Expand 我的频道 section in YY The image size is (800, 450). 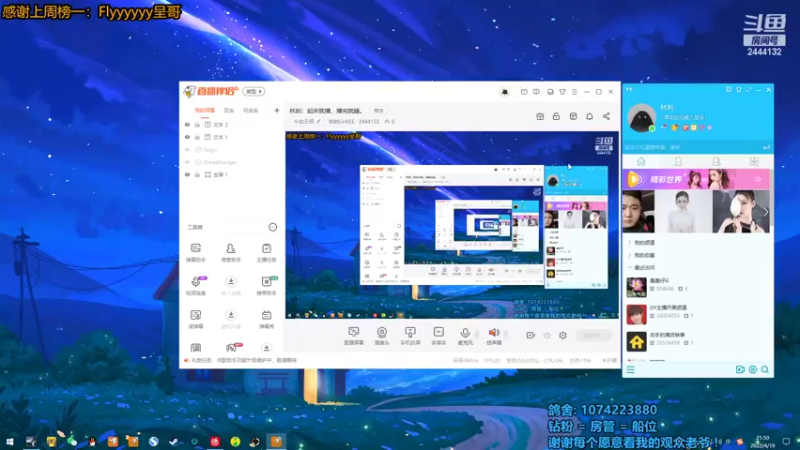point(643,243)
